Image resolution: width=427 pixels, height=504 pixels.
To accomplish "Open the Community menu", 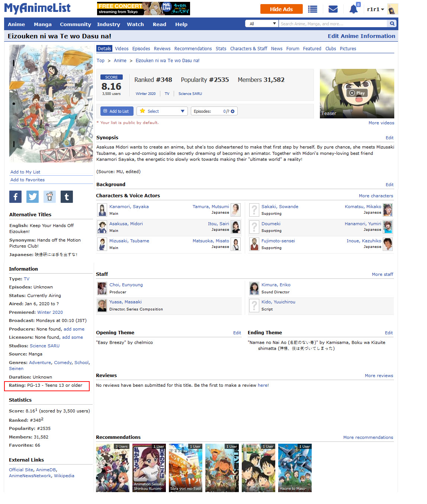I will coord(76,24).
